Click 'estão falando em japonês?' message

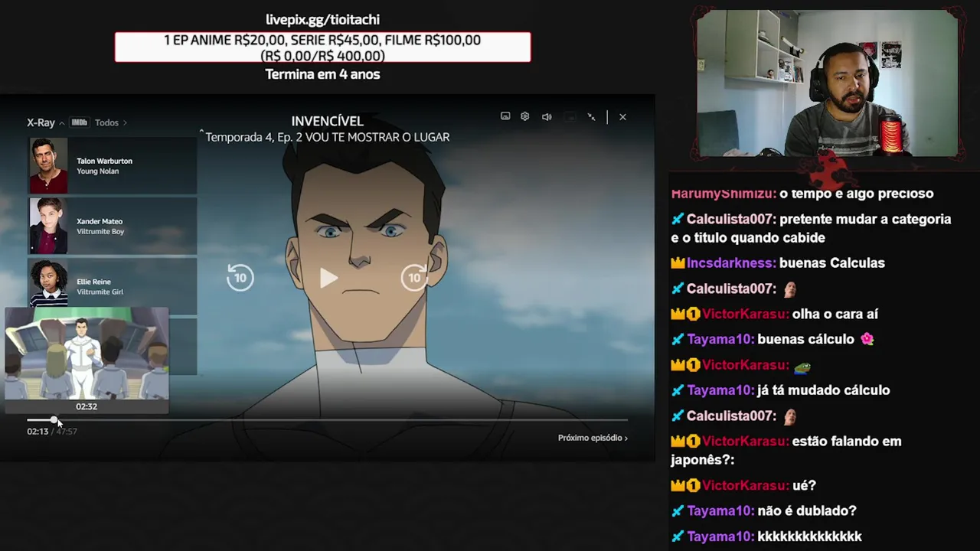tap(786, 450)
